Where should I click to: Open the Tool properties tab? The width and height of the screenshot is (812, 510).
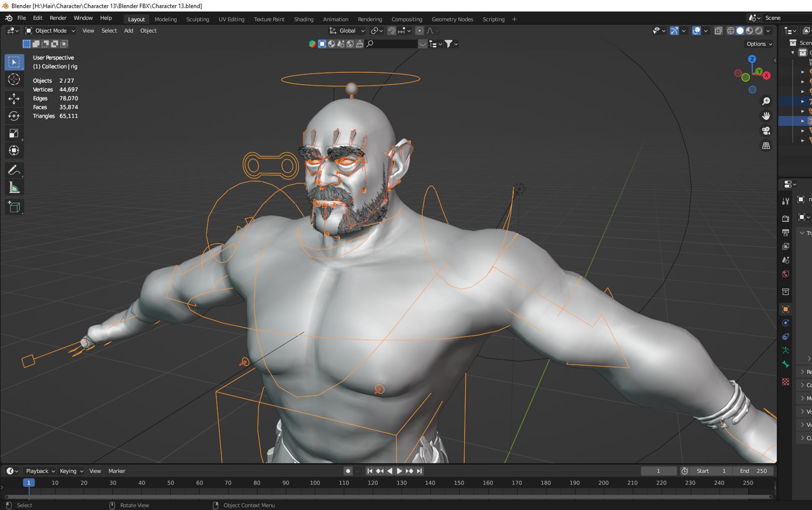786,201
